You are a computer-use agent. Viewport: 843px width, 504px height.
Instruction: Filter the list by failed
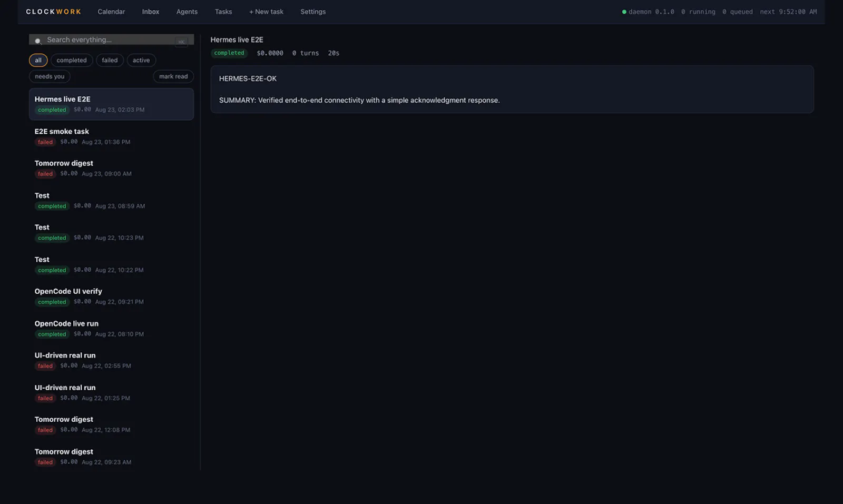pyautogui.click(x=110, y=60)
